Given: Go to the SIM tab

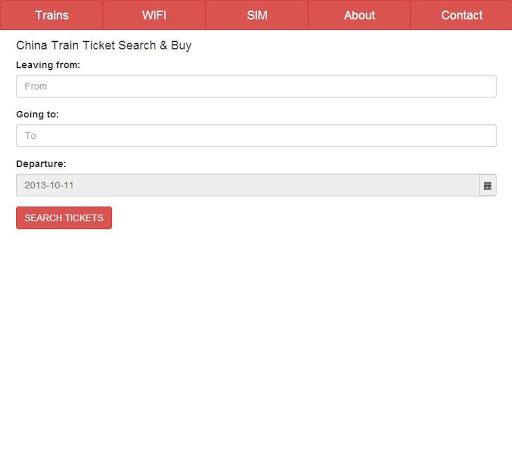Looking at the screenshot, I should [x=257, y=15].
